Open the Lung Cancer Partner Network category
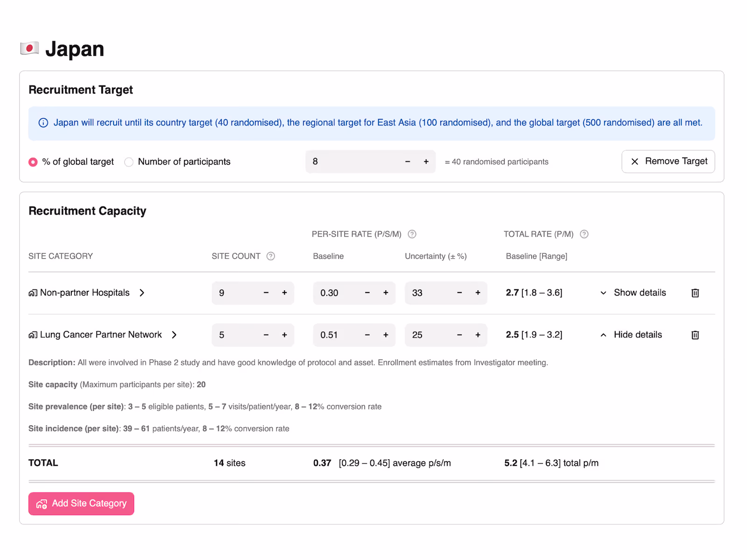The width and height of the screenshot is (747, 560). [x=100, y=335]
